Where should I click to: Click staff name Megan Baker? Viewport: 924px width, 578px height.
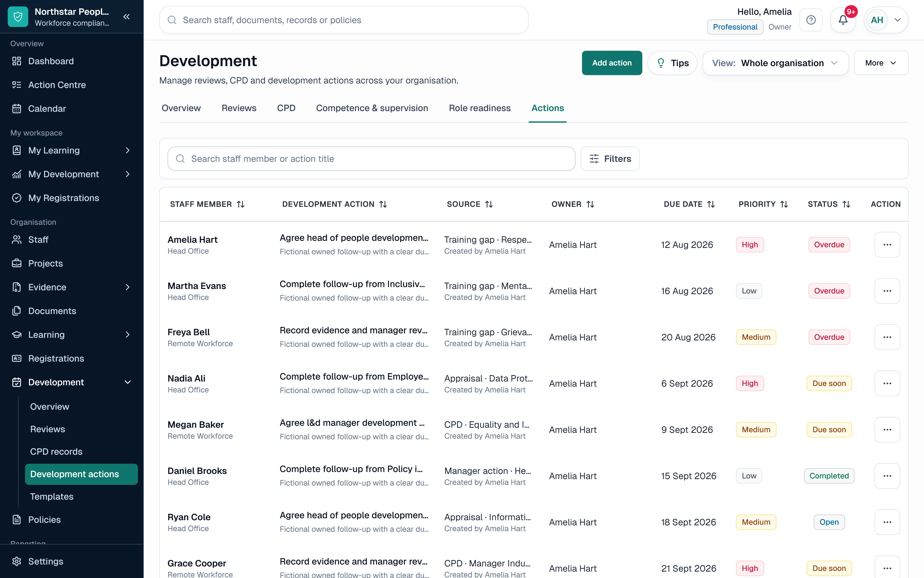click(x=196, y=424)
